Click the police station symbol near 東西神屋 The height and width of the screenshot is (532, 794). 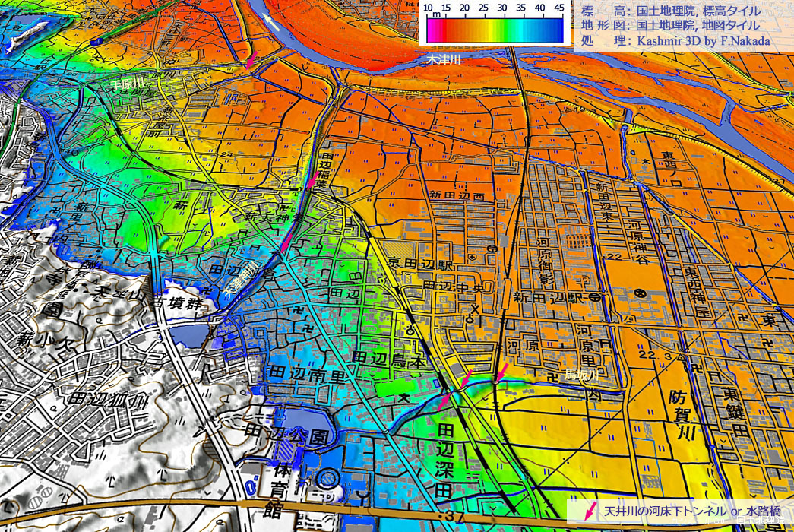[x=640, y=293]
